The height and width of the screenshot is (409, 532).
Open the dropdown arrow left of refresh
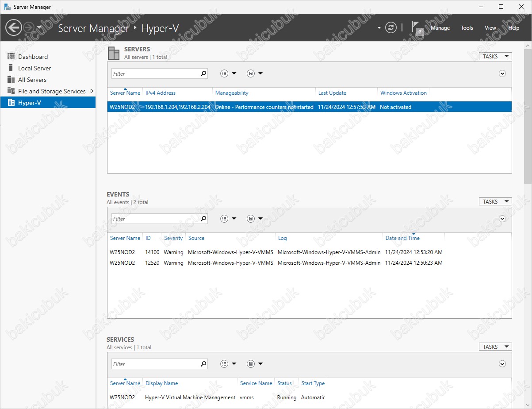379,28
